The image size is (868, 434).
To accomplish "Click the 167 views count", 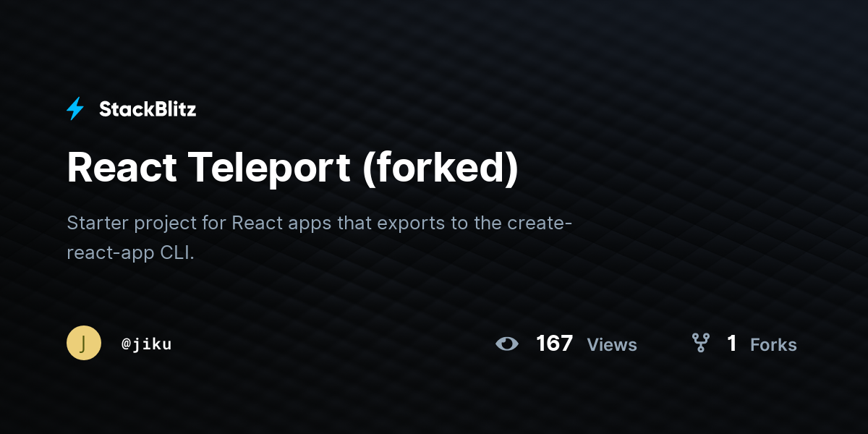I will [555, 343].
